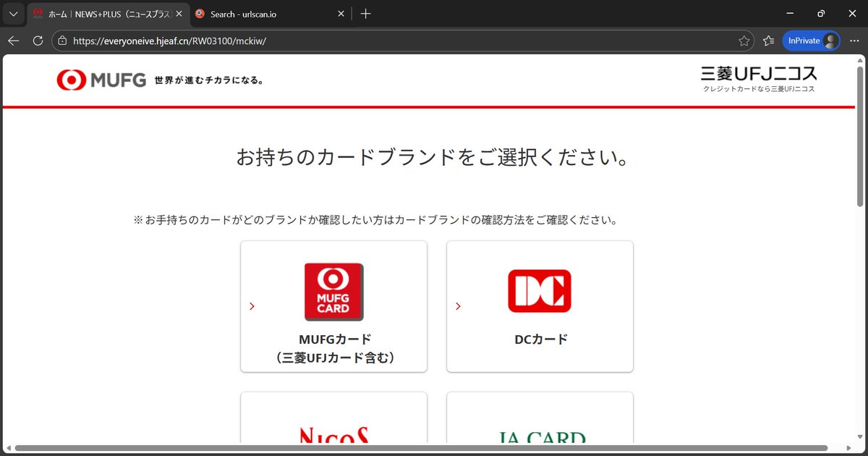
Task: Go back to the previous page
Action: [13, 41]
